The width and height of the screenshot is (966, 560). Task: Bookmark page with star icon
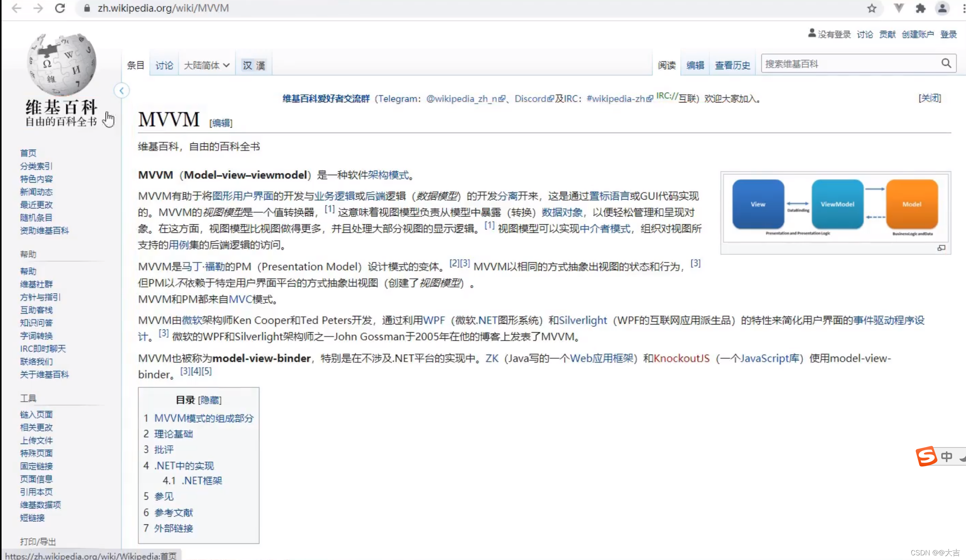click(x=871, y=8)
